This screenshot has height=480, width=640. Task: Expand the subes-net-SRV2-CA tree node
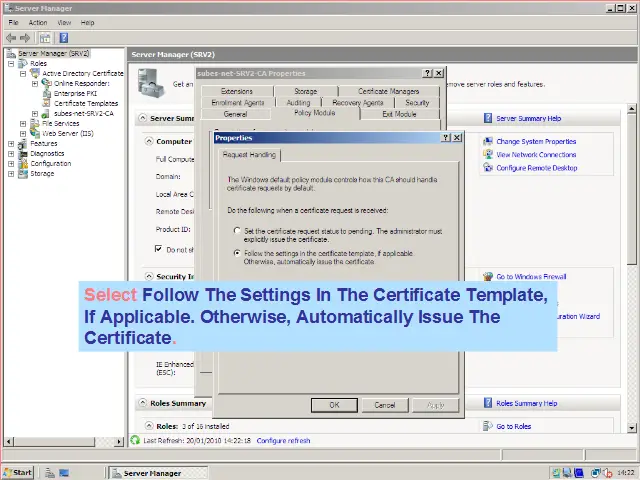(x=35, y=114)
